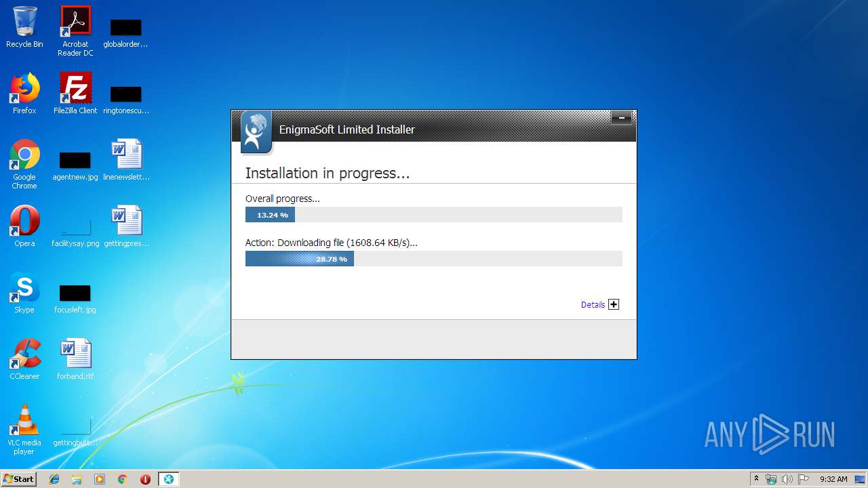Open Chrome from the taskbar
The width and height of the screenshot is (868, 488).
(x=123, y=479)
